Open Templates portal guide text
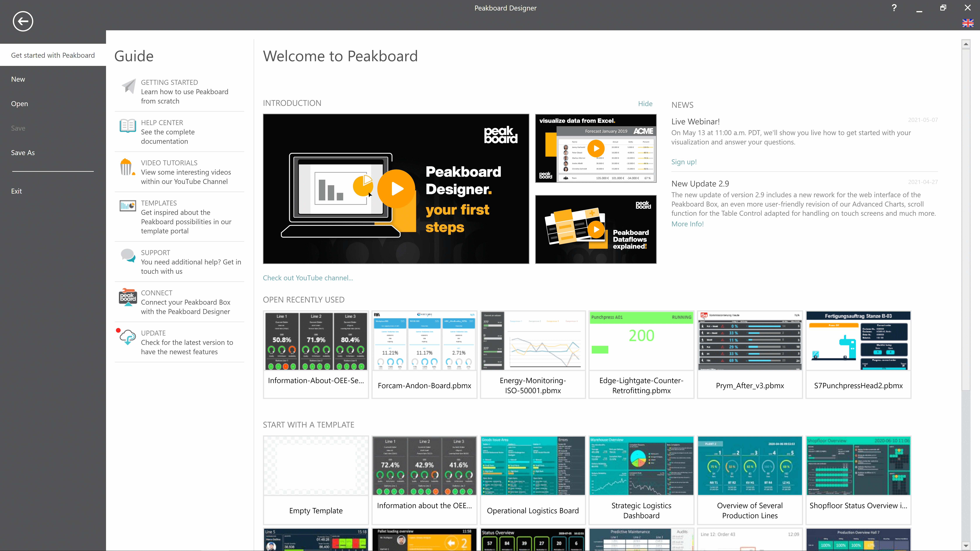Viewport: 980px width, 551px height. pos(186,217)
